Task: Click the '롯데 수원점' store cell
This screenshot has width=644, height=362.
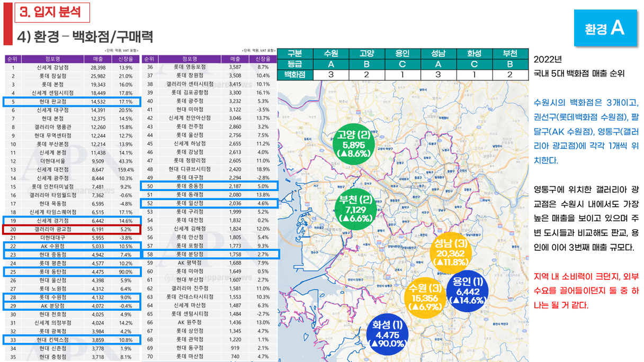Action: click(x=53, y=297)
